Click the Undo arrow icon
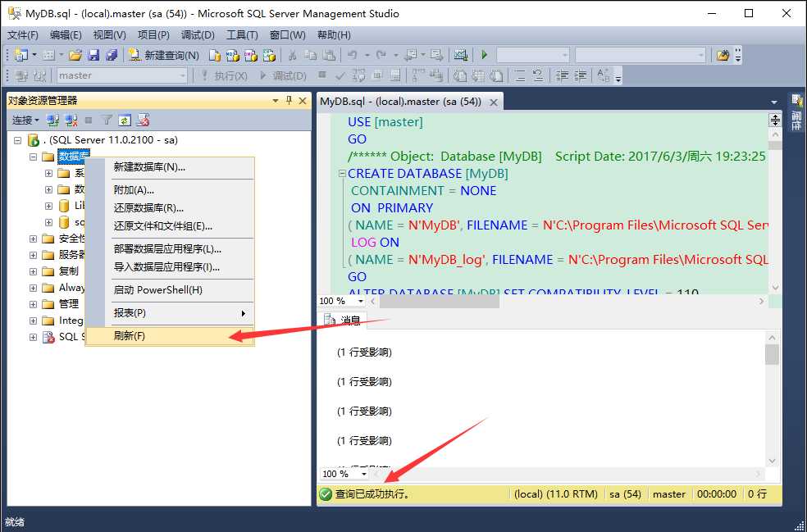Image resolution: width=807 pixels, height=532 pixels. [x=353, y=55]
